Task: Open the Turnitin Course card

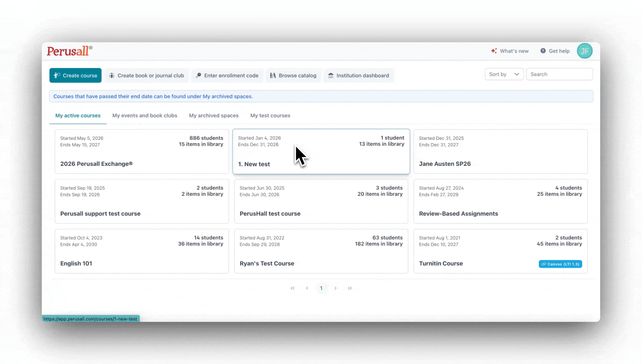Action: pyautogui.click(x=500, y=251)
